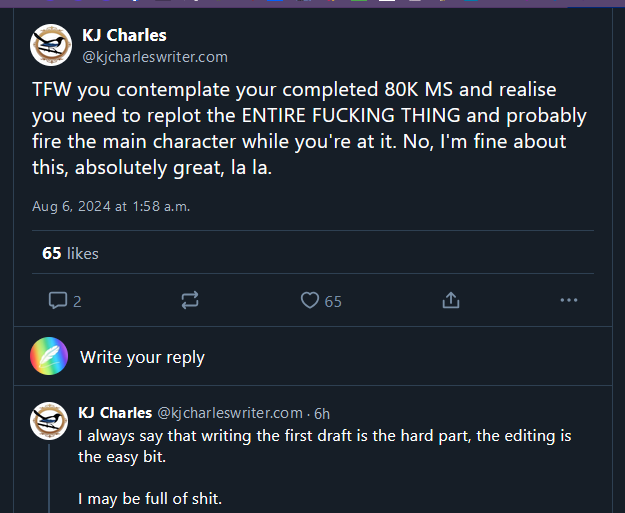Image resolution: width=625 pixels, height=513 pixels.
Task: Open the three-dot more options menu
Action: (568, 300)
